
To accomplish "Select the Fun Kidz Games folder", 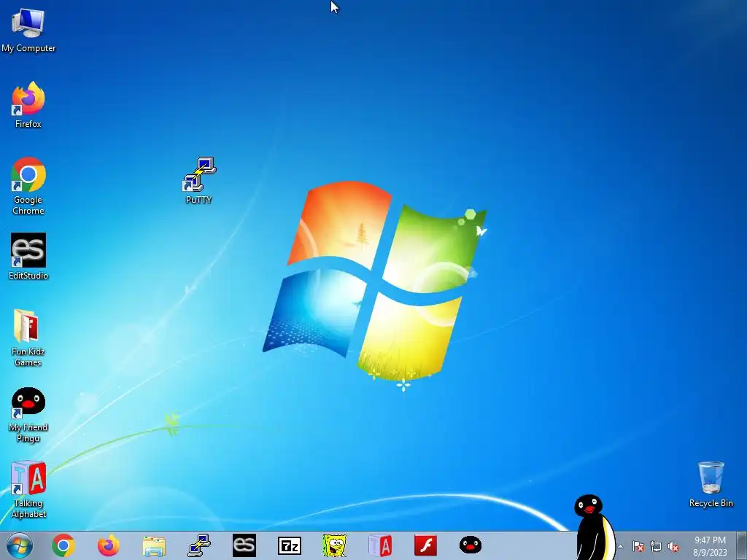I will (x=28, y=338).
